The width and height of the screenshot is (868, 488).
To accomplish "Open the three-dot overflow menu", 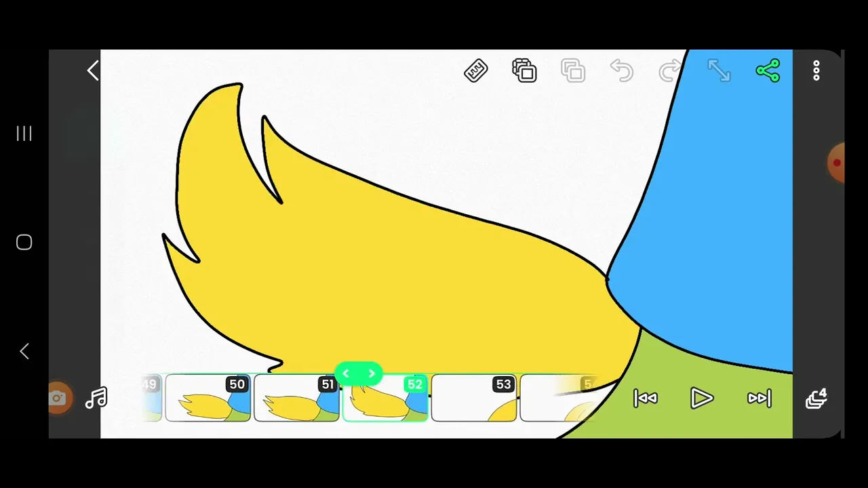I will click(x=816, y=71).
